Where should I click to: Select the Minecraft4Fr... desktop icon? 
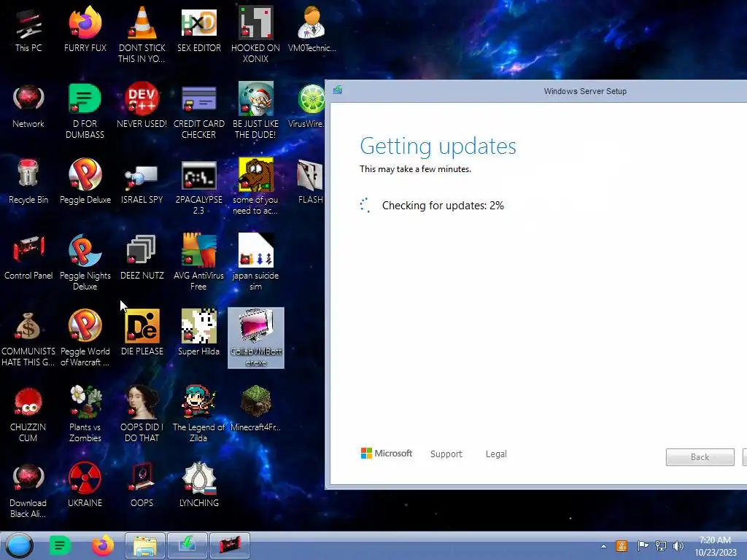click(x=256, y=408)
